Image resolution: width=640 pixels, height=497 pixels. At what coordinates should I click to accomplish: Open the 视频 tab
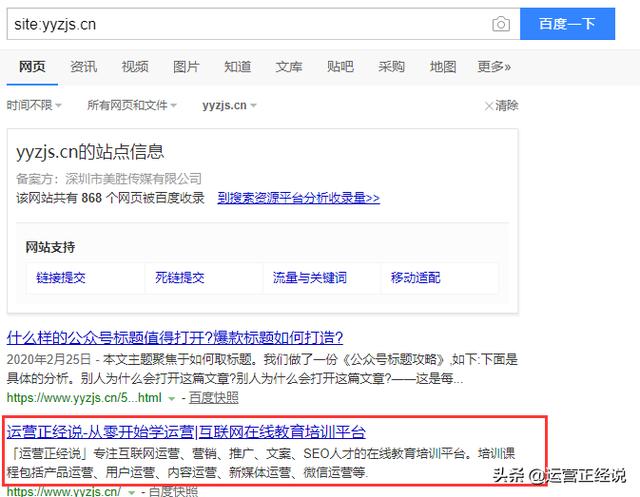tap(135, 67)
